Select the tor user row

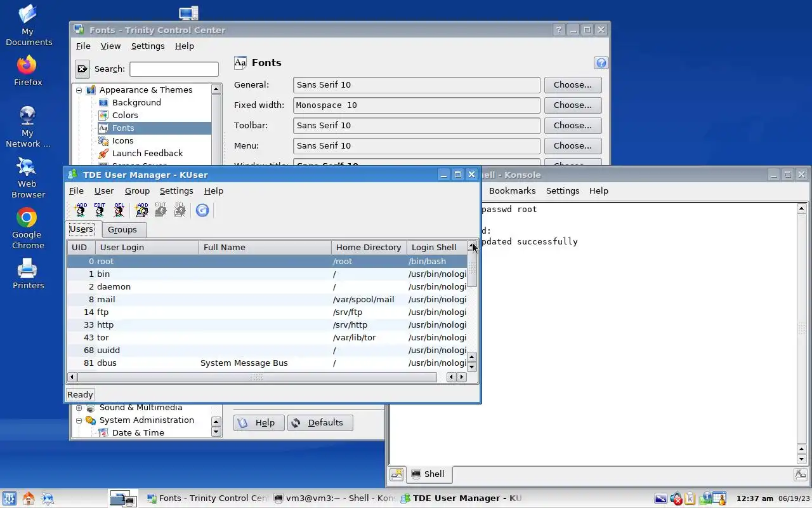267,337
